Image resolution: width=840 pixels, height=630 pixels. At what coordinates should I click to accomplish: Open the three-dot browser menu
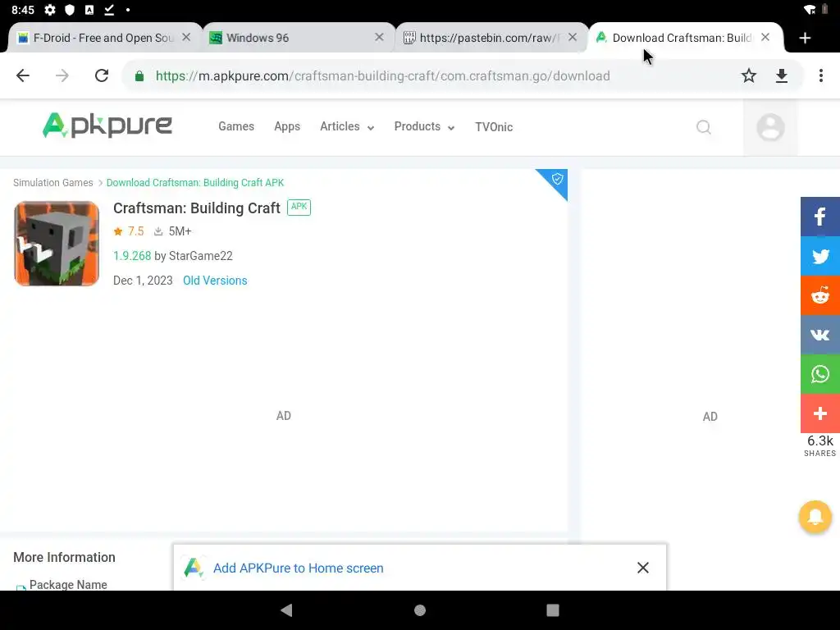coord(820,75)
